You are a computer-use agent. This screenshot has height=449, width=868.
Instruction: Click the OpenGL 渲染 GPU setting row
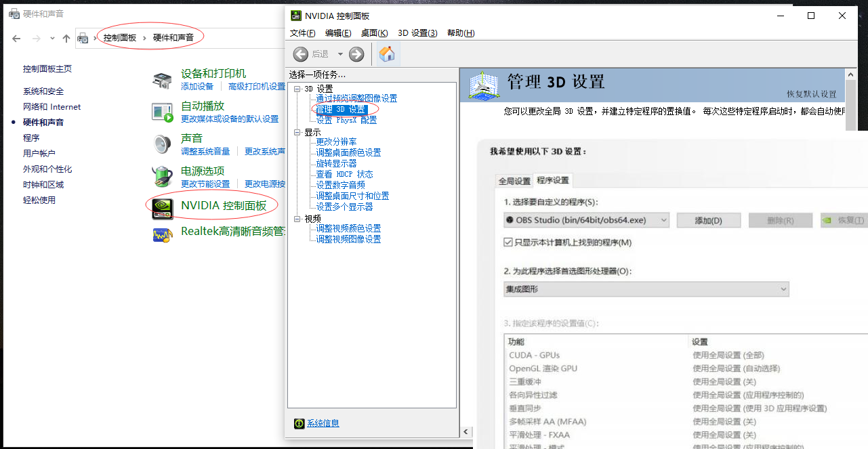pos(685,368)
